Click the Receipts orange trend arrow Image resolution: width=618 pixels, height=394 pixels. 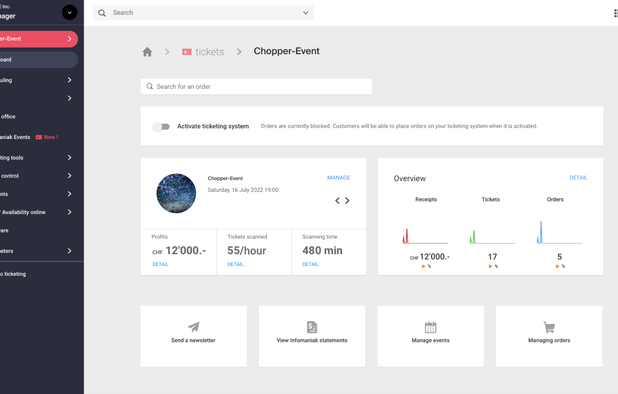424,266
